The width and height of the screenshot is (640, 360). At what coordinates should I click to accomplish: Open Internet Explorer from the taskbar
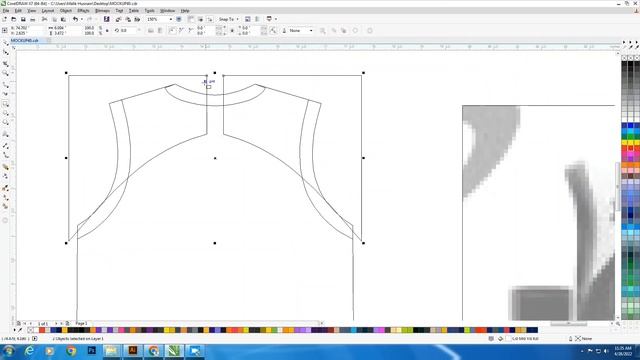tap(29, 351)
